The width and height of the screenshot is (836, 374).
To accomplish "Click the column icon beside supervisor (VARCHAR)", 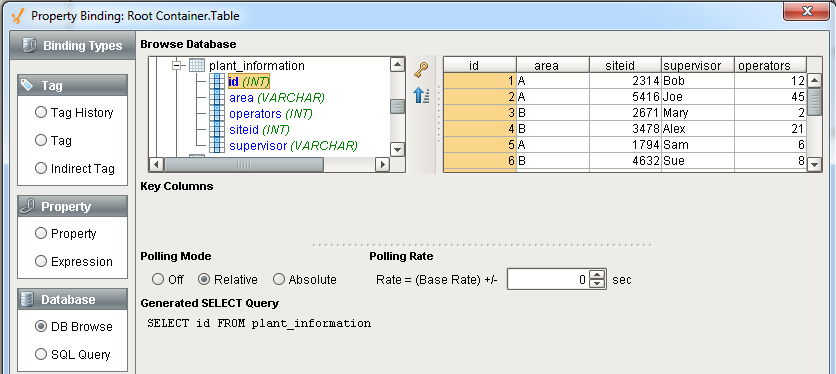I will (217, 146).
